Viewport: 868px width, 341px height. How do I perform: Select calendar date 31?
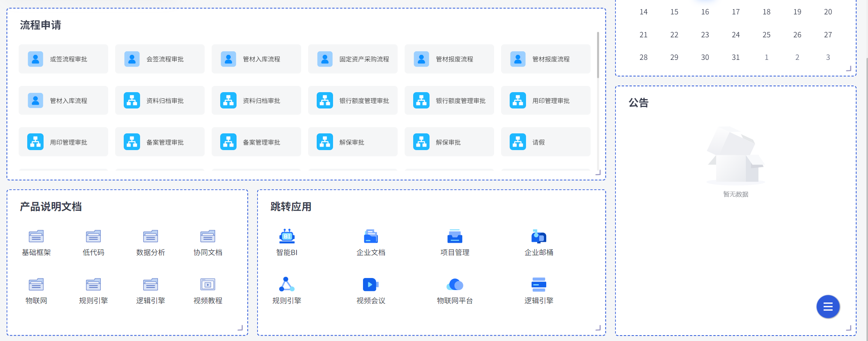tap(736, 58)
